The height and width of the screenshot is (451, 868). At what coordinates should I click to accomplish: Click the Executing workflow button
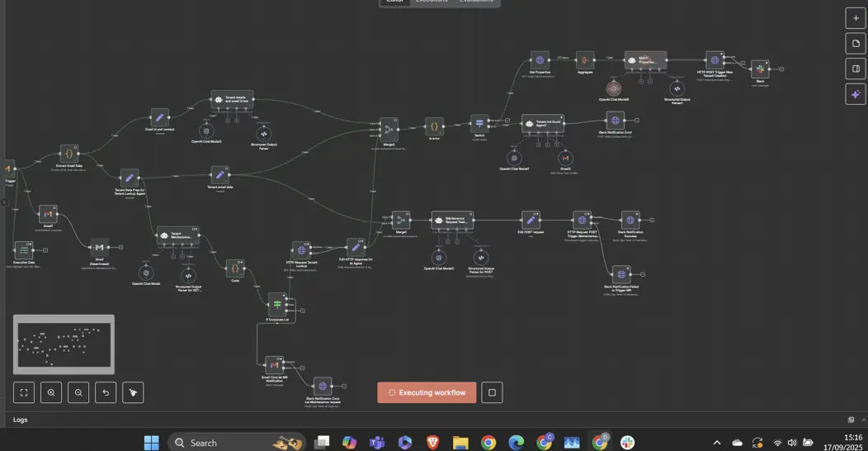point(427,392)
